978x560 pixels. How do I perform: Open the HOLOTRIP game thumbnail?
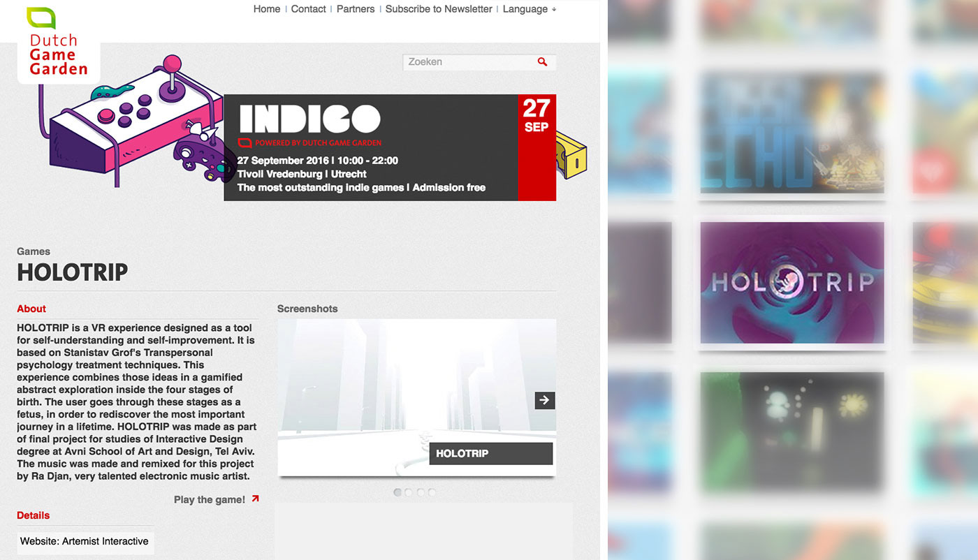792,282
